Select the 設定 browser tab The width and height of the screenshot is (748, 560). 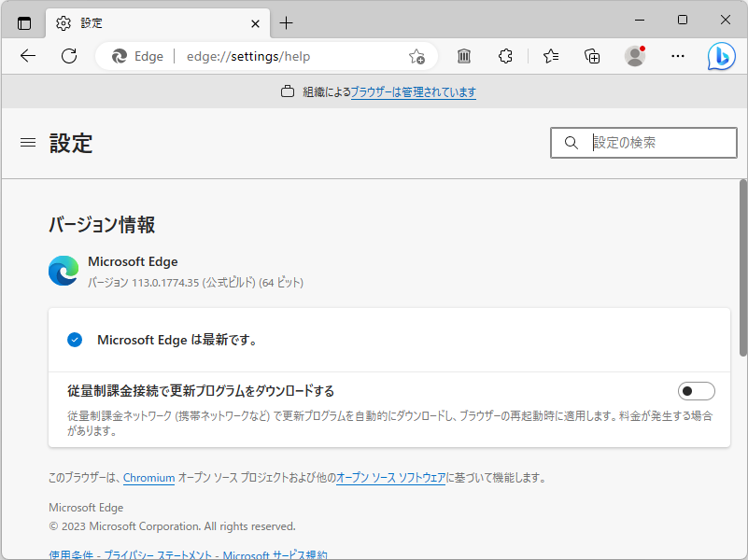tap(140, 22)
